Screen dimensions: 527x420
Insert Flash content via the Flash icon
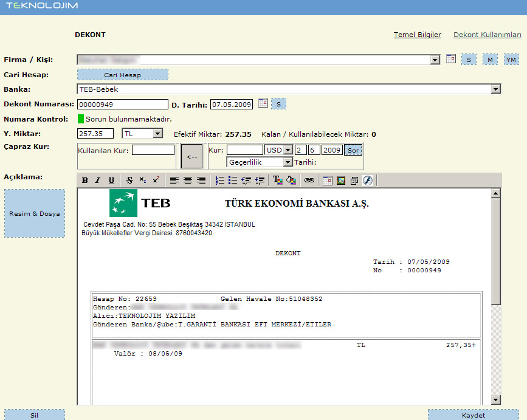[x=368, y=181]
